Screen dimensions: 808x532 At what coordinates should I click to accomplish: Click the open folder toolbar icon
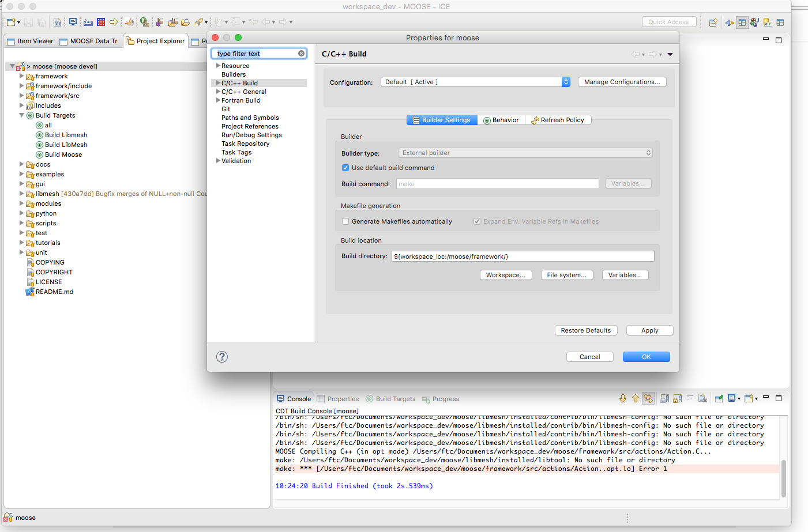(x=185, y=22)
